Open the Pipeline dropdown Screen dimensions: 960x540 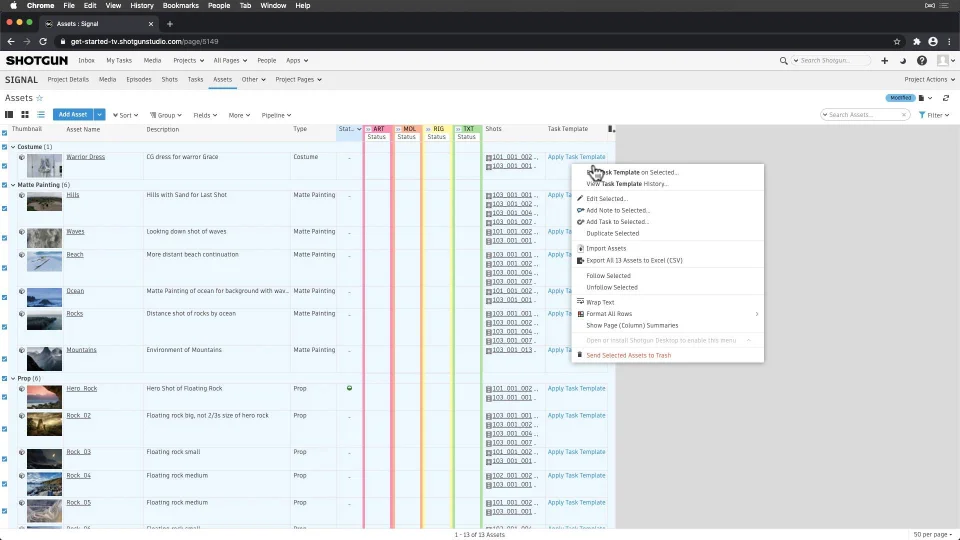click(x=276, y=115)
